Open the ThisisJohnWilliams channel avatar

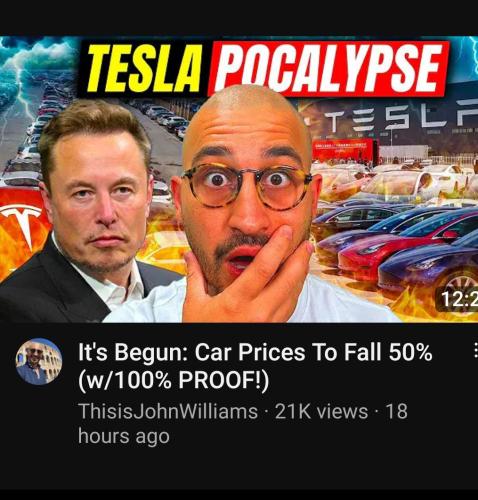tap(39, 362)
